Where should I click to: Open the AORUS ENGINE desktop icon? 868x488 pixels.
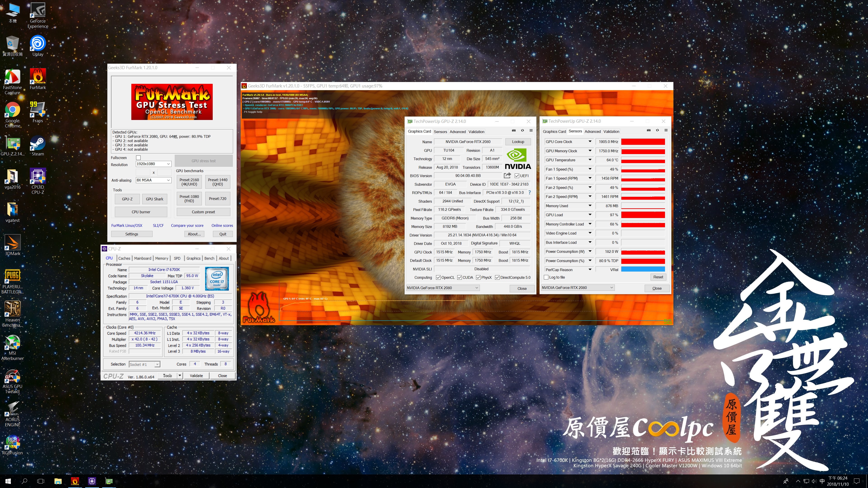12,414
